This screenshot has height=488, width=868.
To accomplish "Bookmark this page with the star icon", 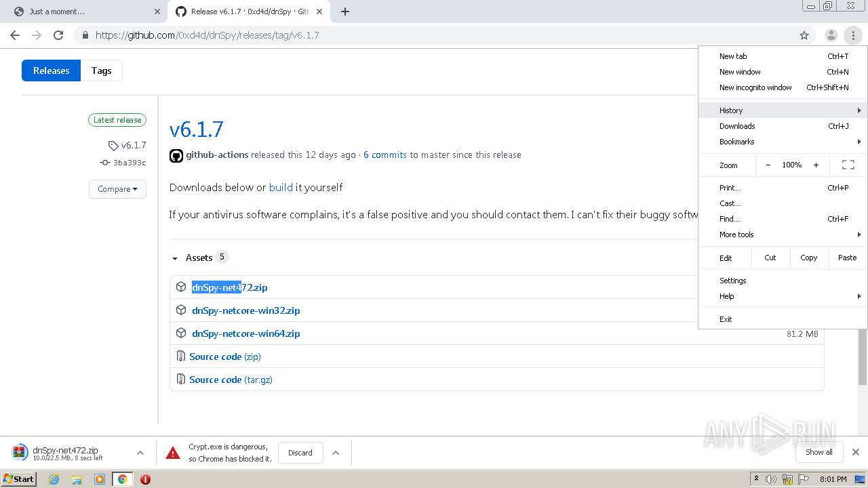I will (804, 35).
